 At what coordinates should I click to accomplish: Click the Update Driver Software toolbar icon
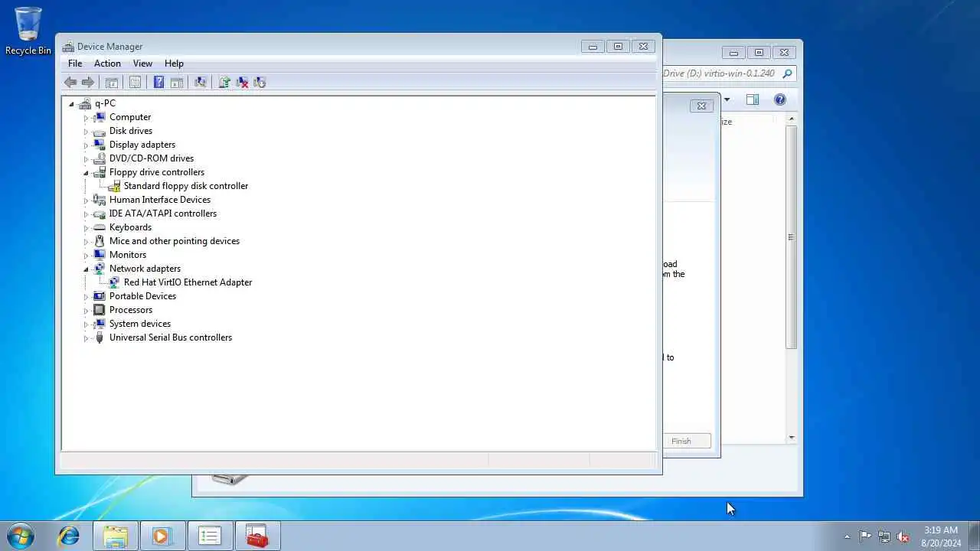coord(224,83)
